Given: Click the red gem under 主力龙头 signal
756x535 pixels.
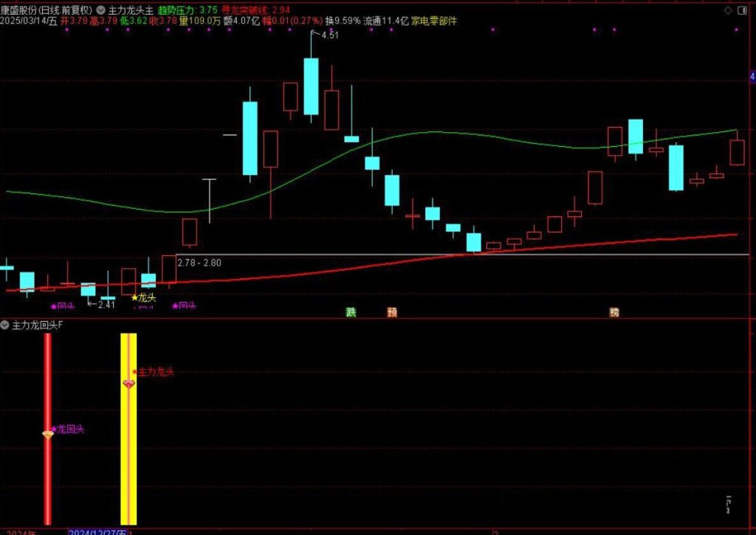Looking at the screenshot, I should (x=129, y=384).
